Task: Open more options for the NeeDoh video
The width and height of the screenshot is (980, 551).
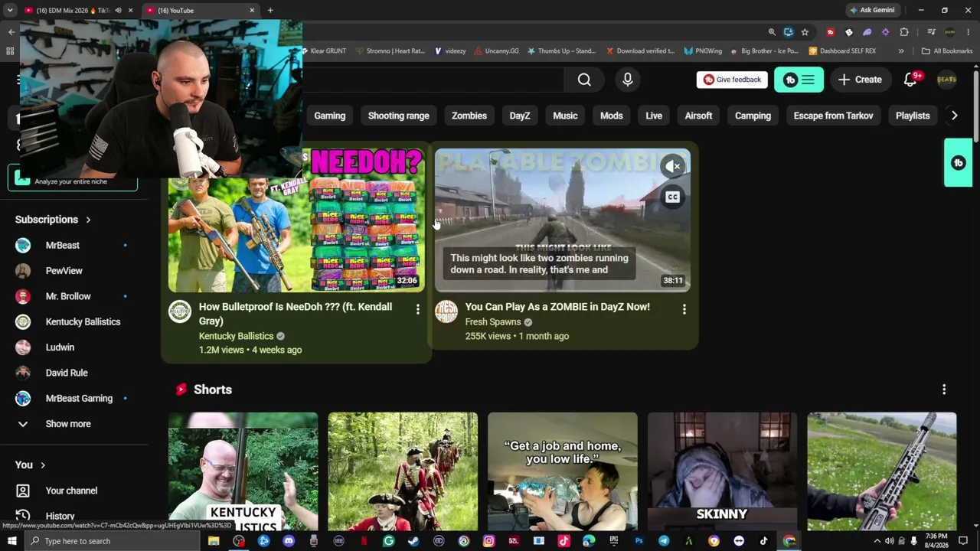Action: [417, 309]
